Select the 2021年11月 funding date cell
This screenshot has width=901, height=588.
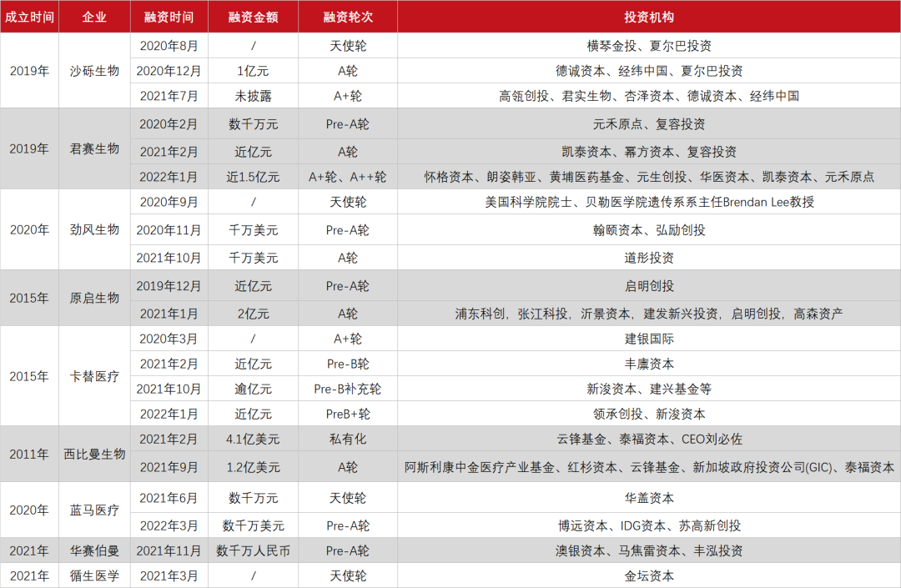169,550
